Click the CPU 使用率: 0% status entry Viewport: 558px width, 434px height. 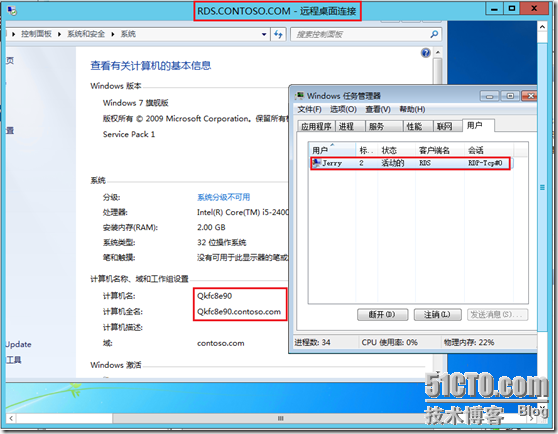tap(389, 342)
